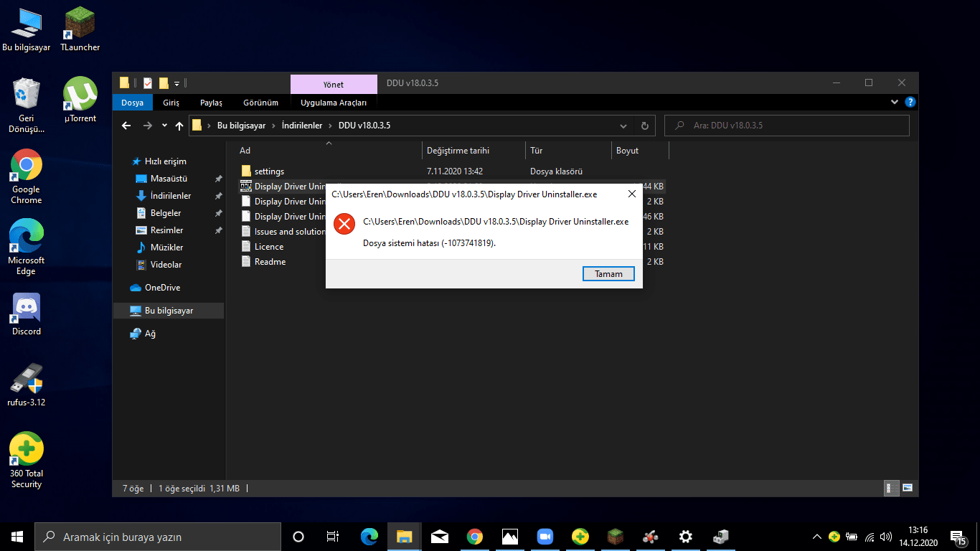Sort by the Değiştirme tarihi column

(x=473, y=151)
